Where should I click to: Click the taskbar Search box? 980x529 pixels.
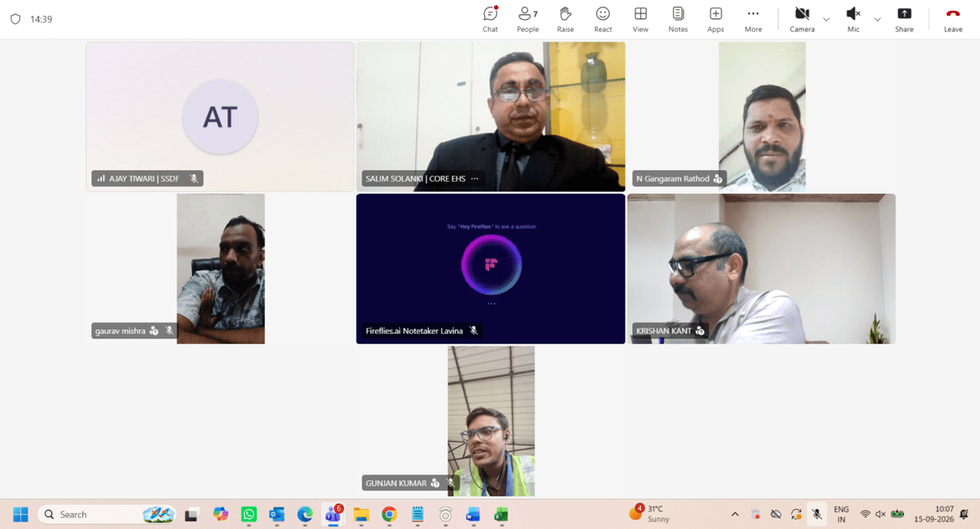107,514
